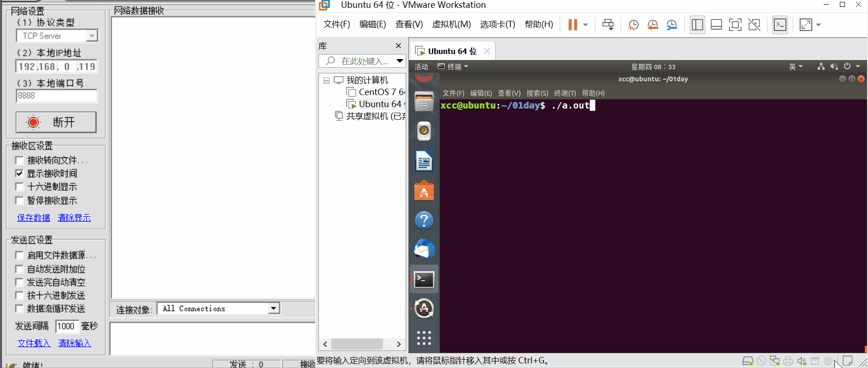Check the 发送完自动清空 option

pyautogui.click(x=19, y=282)
